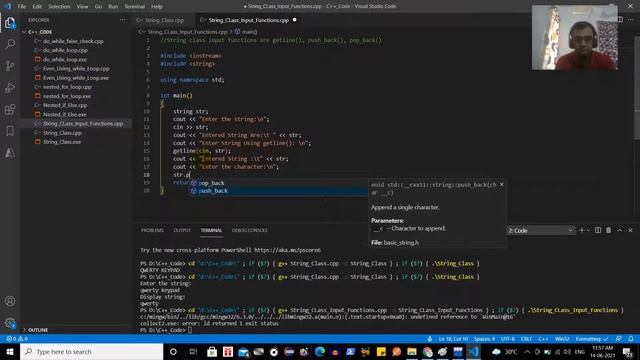Choose push_back from suggestion list
Viewport: 640px width, 360px height.
click(x=278, y=191)
